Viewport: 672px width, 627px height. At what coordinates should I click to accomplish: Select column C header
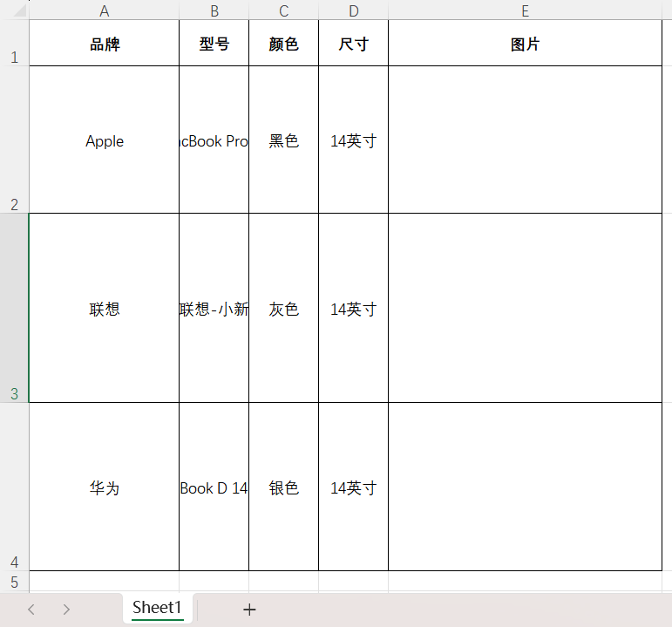pos(284,10)
